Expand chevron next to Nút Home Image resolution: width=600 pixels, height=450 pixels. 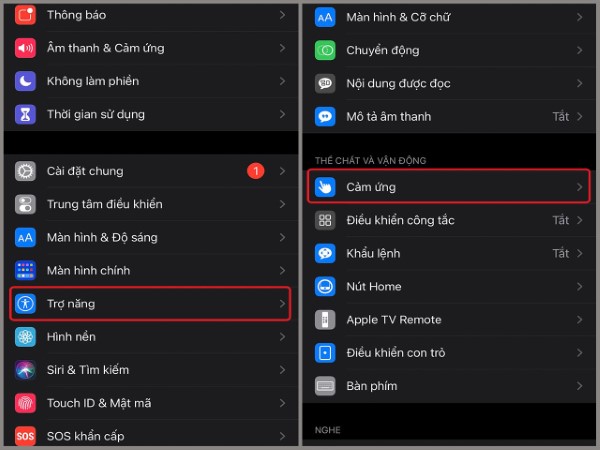tap(580, 287)
